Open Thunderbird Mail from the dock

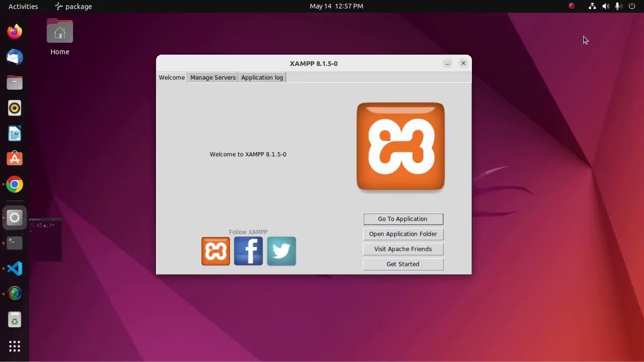point(15,57)
